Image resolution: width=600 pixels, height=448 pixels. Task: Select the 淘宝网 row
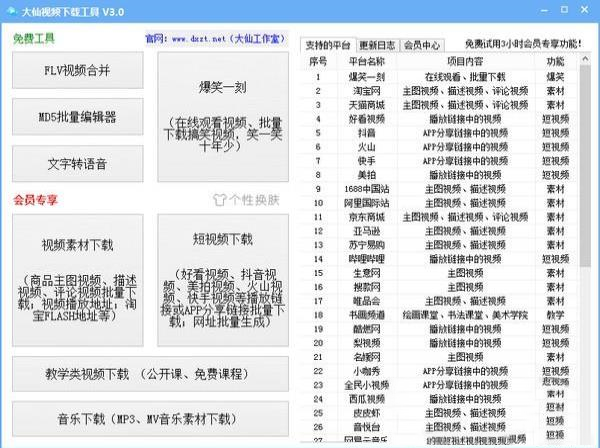(439, 91)
